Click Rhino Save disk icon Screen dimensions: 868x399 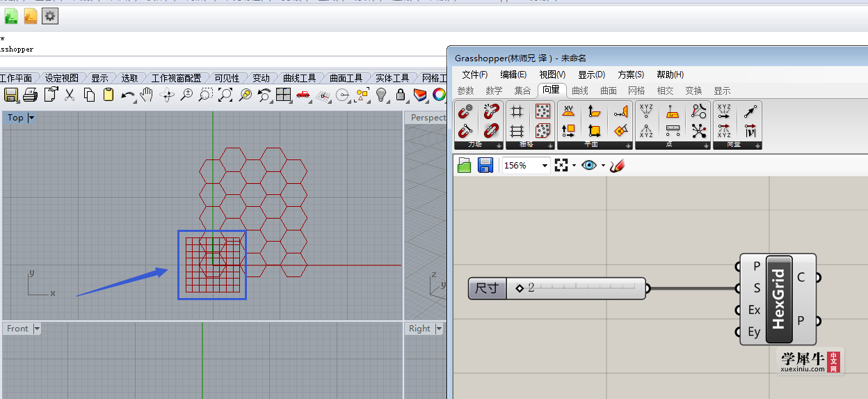[11, 94]
